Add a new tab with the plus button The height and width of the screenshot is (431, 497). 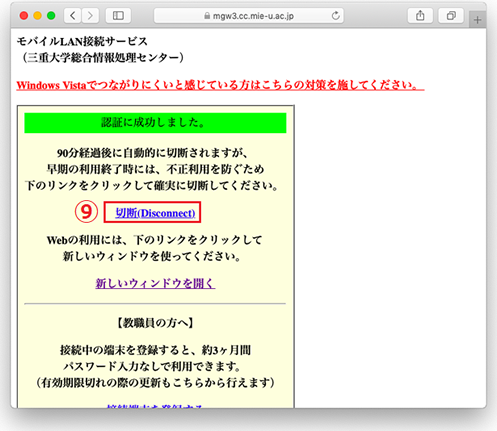477,20
